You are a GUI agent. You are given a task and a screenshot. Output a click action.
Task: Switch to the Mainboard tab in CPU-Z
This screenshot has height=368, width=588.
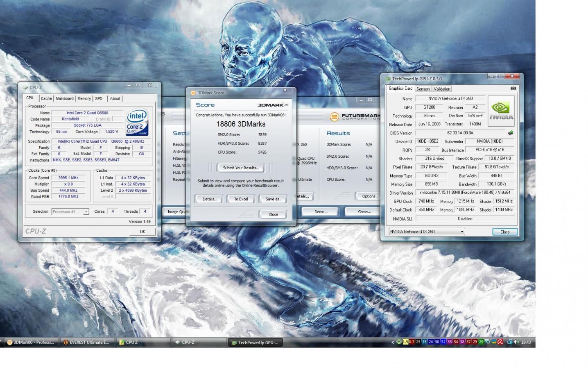pos(65,98)
